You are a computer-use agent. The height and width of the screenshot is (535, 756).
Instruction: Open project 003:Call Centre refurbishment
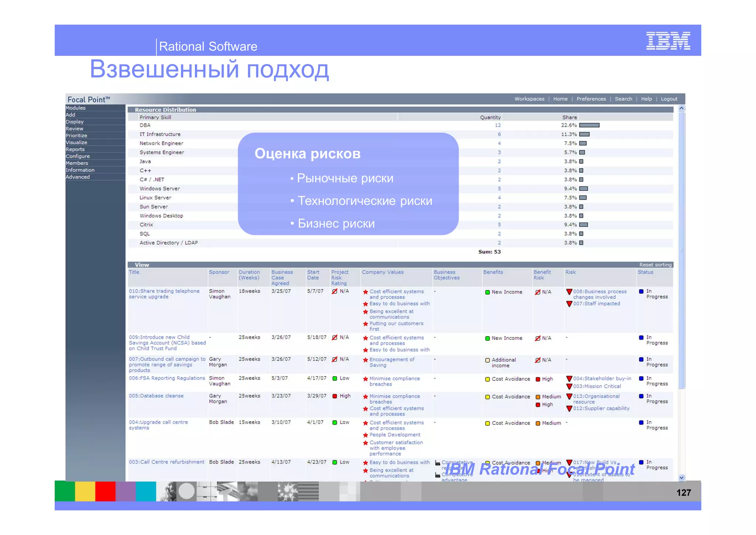coord(166,462)
